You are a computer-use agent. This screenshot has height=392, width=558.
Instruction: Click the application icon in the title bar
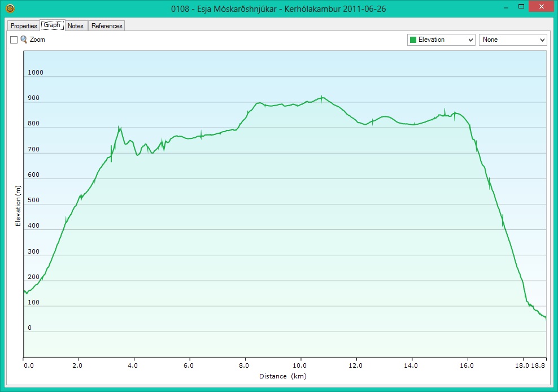pos(10,8)
